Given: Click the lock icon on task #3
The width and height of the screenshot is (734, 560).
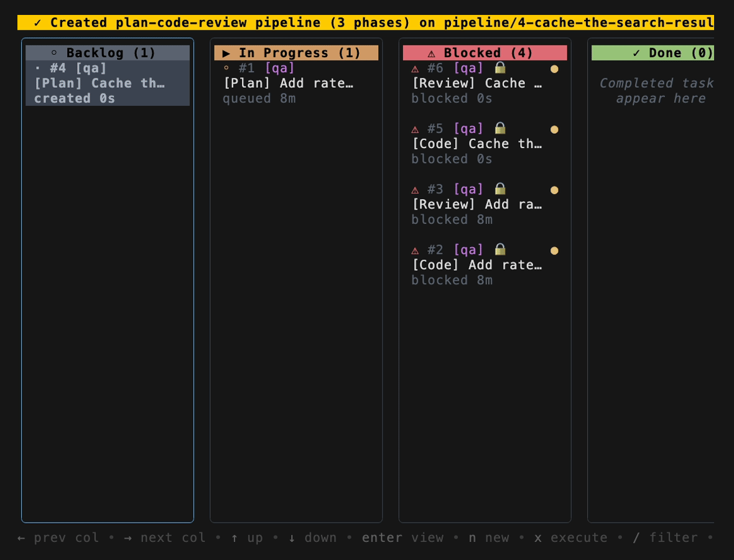Looking at the screenshot, I should pyautogui.click(x=500, y=189).
